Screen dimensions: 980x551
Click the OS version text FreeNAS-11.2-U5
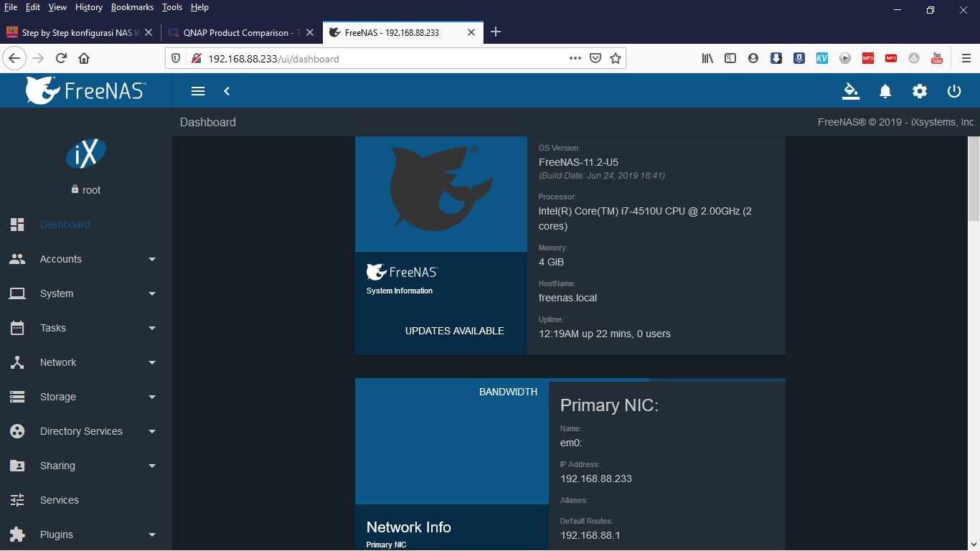[578, 162]
